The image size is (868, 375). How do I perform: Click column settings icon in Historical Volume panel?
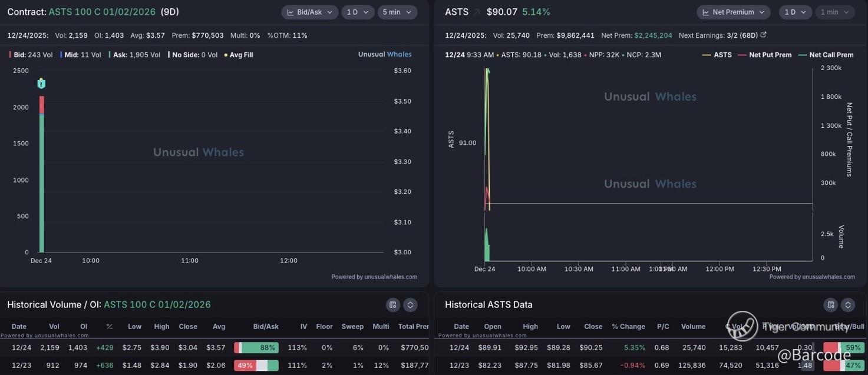393,304
